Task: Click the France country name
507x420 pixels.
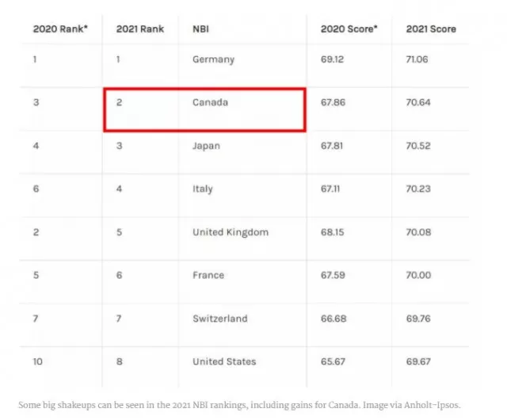Action: 208,275
